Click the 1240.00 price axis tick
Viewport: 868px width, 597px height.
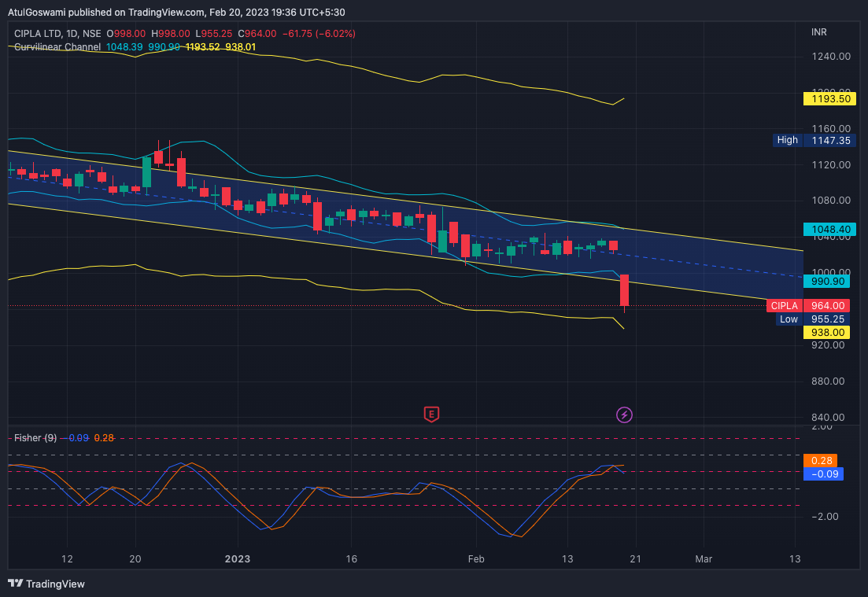[x=831, y=57]
